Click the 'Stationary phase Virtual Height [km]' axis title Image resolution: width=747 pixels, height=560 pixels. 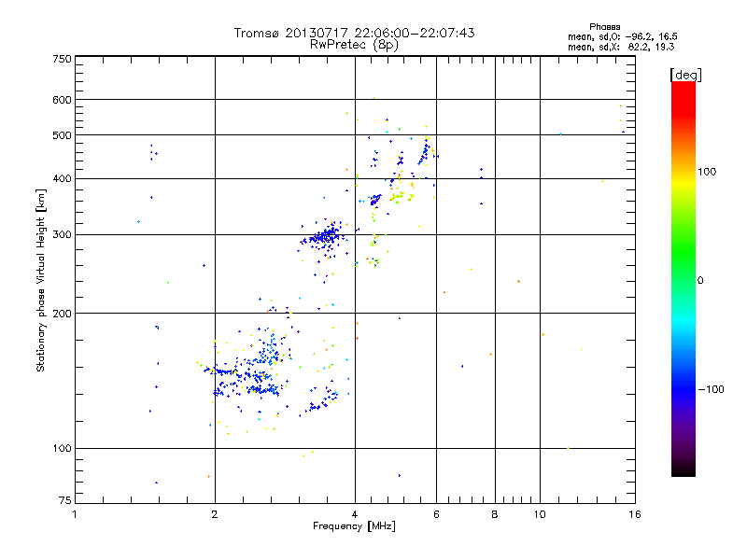pos(41,280)
